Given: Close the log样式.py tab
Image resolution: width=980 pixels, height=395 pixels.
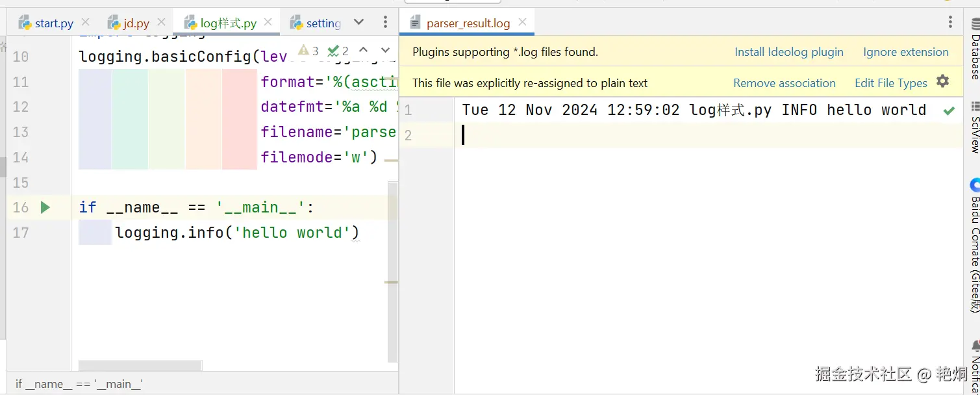Looking at the screenshot, I should [x=268, y=23].
